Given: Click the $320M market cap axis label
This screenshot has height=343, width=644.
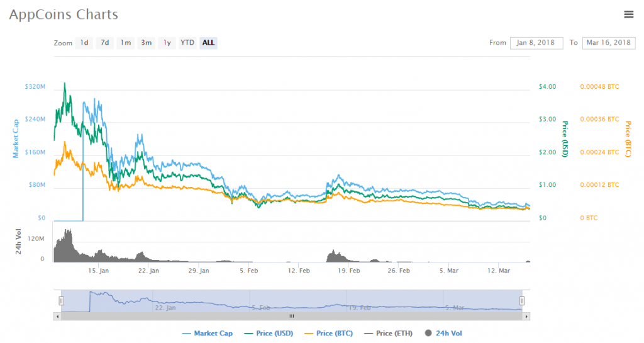Looking at the screenshot, I should coord(35,87).
